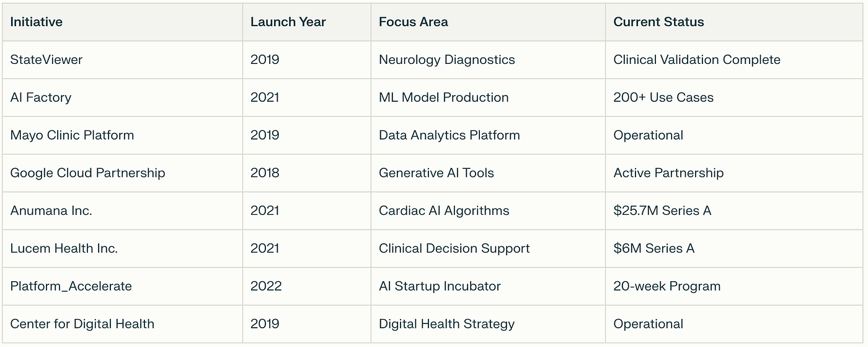This screenshot has height=347, width=868.
Task: Click the Focus Area column header
Action: (489, 22)
